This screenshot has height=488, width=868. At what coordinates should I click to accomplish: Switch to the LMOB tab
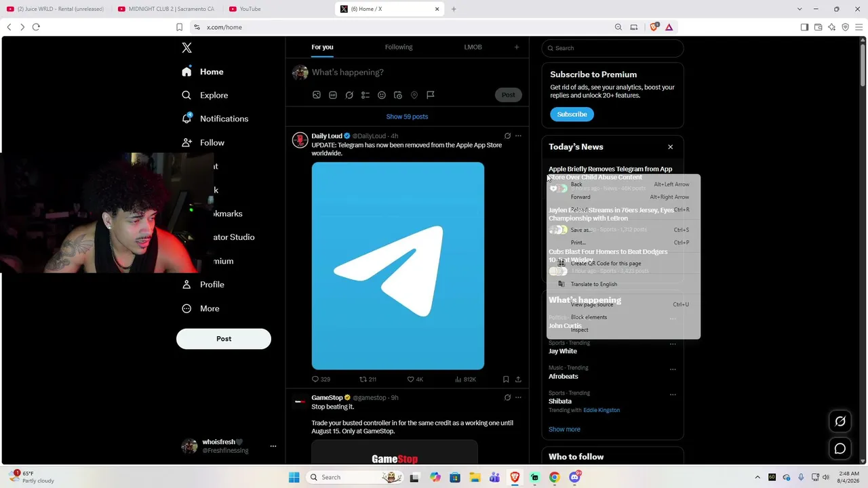point(473,47)
